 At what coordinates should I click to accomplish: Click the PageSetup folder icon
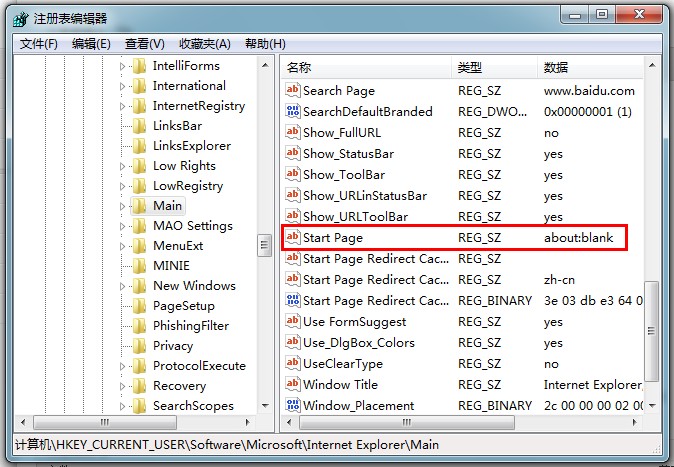click(x=139, y=306)
